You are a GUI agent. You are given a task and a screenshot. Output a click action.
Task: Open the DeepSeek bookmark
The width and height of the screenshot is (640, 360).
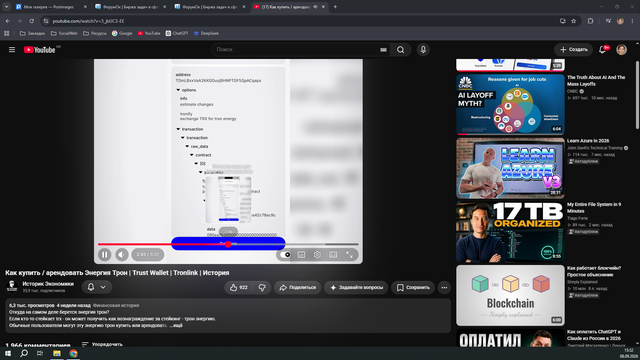pos(206,33)
